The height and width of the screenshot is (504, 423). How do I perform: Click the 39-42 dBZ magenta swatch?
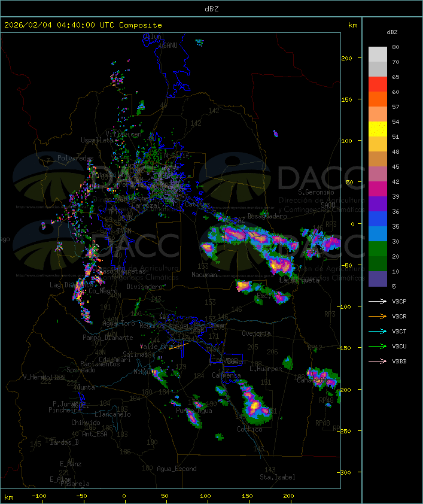(378, 189)
